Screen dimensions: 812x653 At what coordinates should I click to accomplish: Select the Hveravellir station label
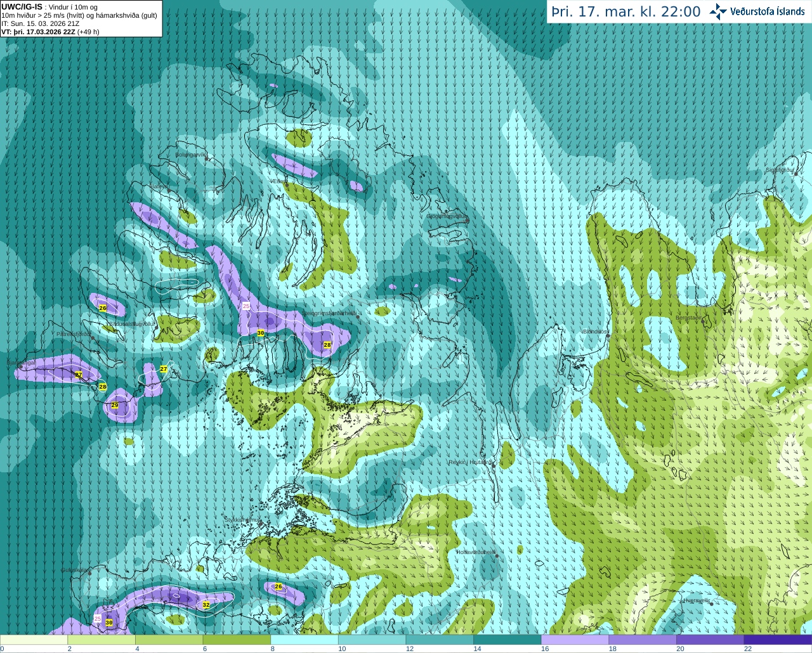click(697, 600)
